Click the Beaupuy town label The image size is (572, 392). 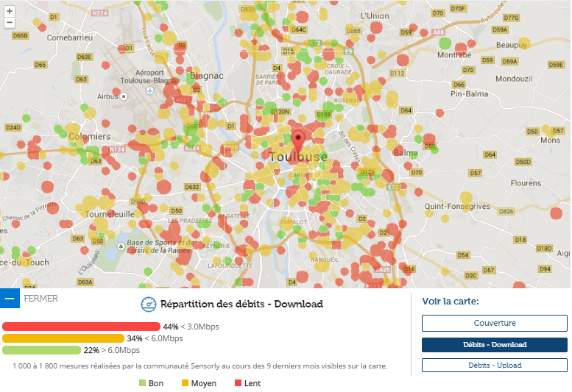click(512, 45)
